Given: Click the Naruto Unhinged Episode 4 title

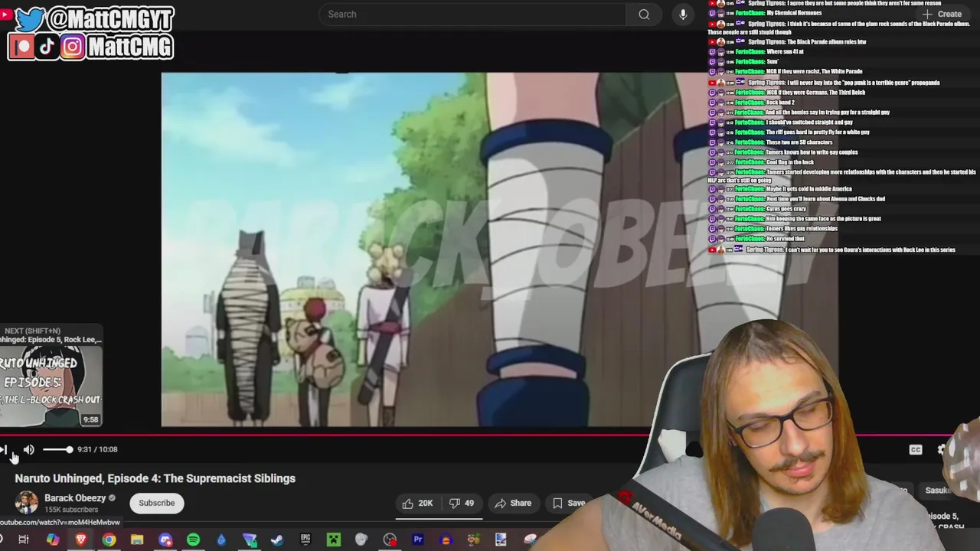Looking at the screenshot, I should pos(155,478).
